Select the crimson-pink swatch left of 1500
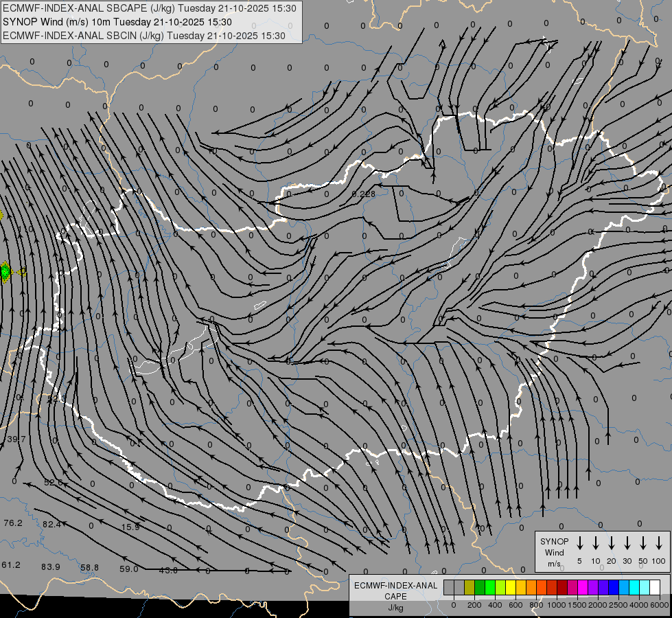The height and width of the screenshot is (618, 672). click(573, 587)
